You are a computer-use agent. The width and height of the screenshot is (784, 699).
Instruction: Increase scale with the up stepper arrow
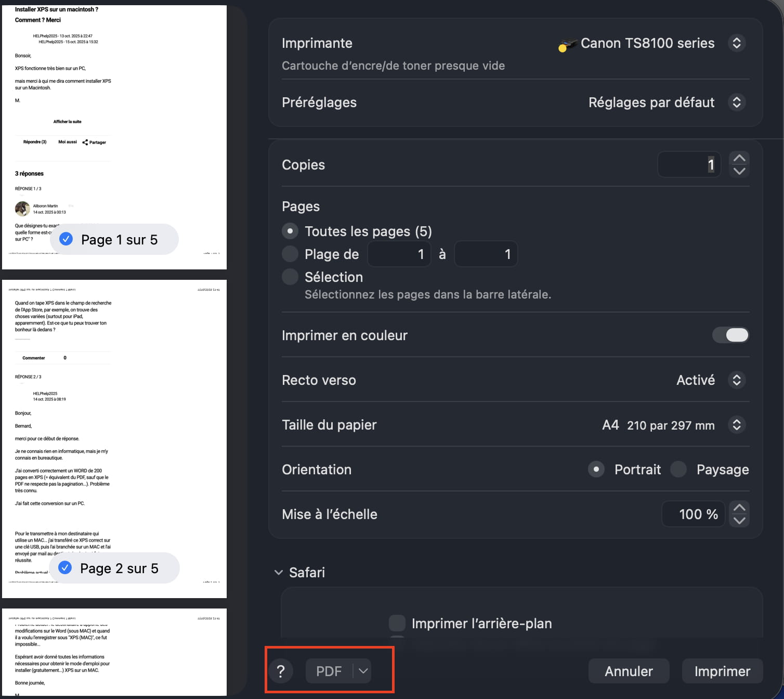point(739,508)
